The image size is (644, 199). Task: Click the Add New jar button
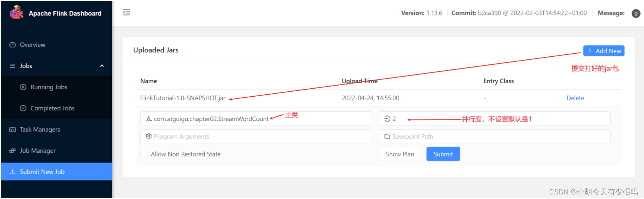pos(604,51)
